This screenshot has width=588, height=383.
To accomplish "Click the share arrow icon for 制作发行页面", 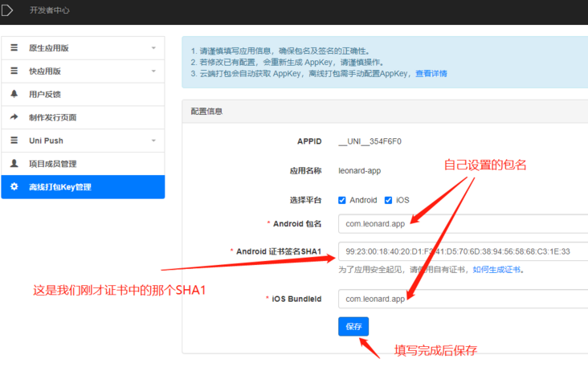I will click(14, 117).
